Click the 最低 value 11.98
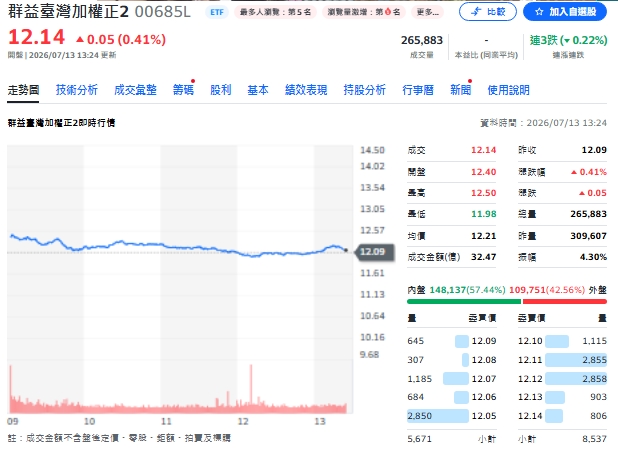This screenshot has width=618, height=460. tap(484, 214)
